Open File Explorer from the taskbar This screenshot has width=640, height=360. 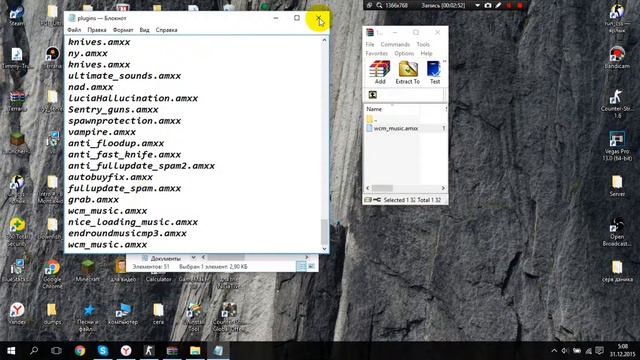pos(195,351)
